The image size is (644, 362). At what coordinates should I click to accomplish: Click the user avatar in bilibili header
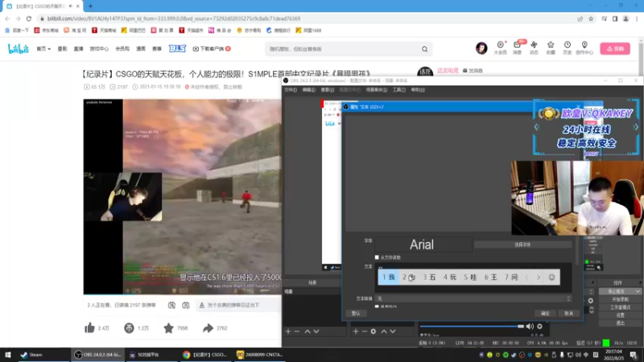[481, 48]
